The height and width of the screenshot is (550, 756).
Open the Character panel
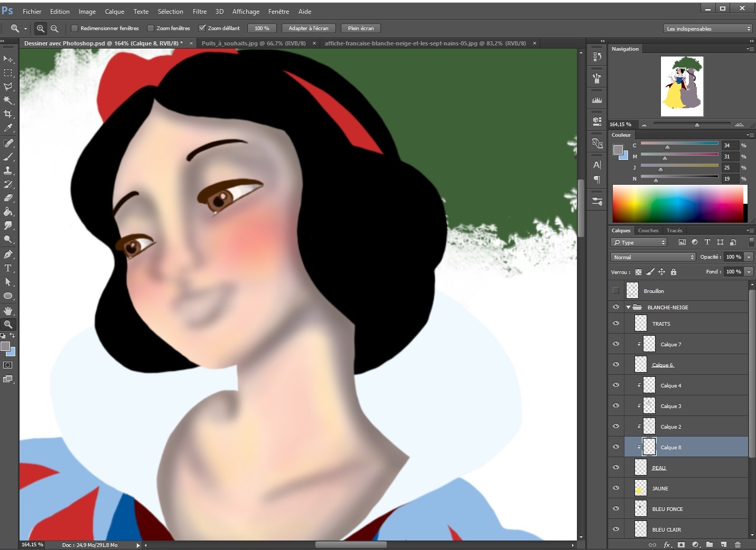[596, 164]
